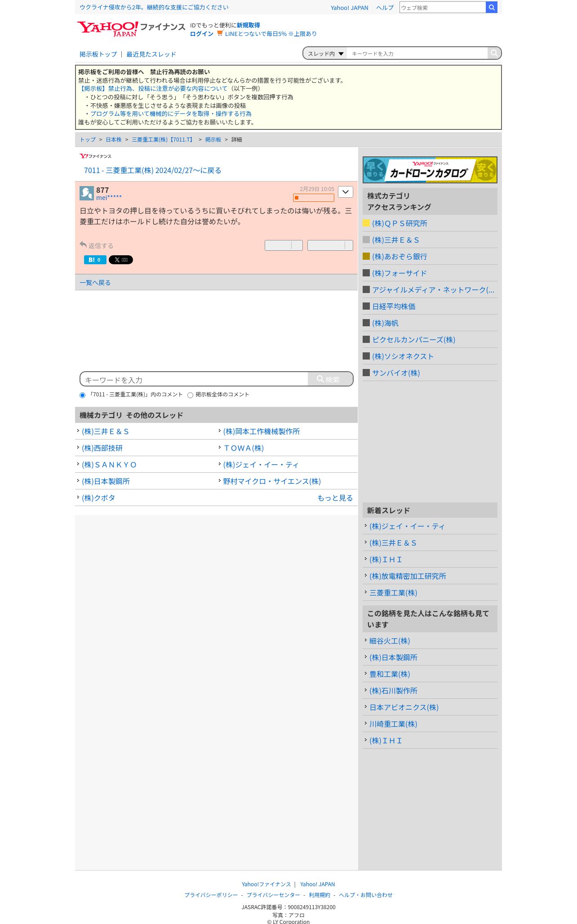Click the bronze swatch beside (株)あおぞら銀行
The height and width of the screenshot is (924, 577).
click(x=366, y=256)
